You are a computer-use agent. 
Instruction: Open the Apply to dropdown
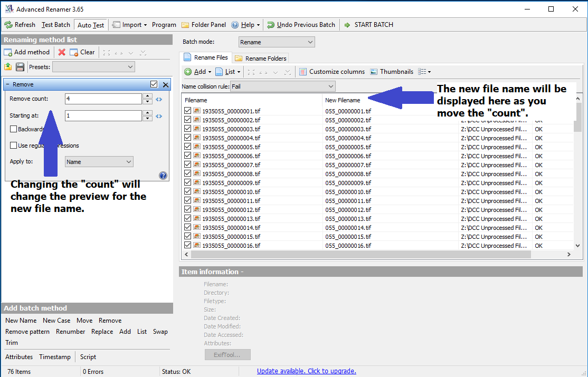coord(99,162)
